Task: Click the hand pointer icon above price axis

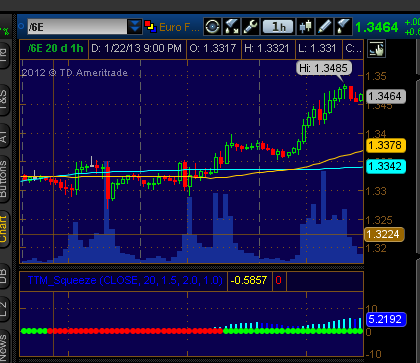Action: click(x=376, y=49)
